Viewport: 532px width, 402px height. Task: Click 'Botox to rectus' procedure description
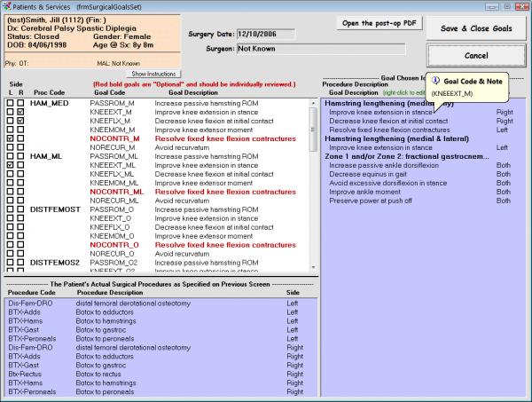(98, 374)
